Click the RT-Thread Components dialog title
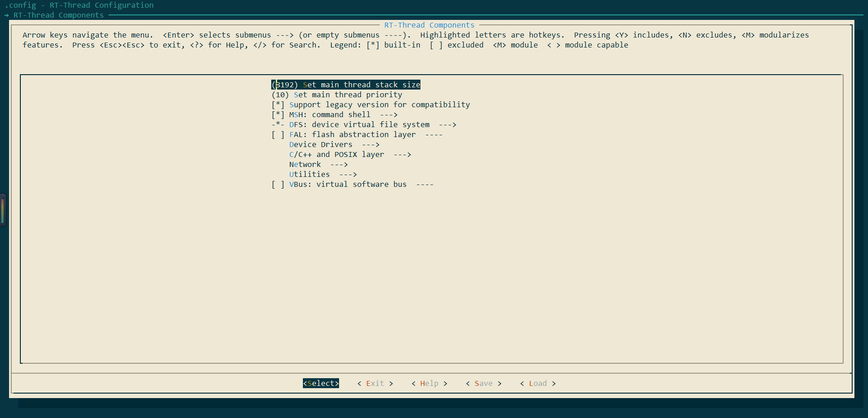Image resolution: width=868 pixels, height=418 pixels. coord(429,25)
